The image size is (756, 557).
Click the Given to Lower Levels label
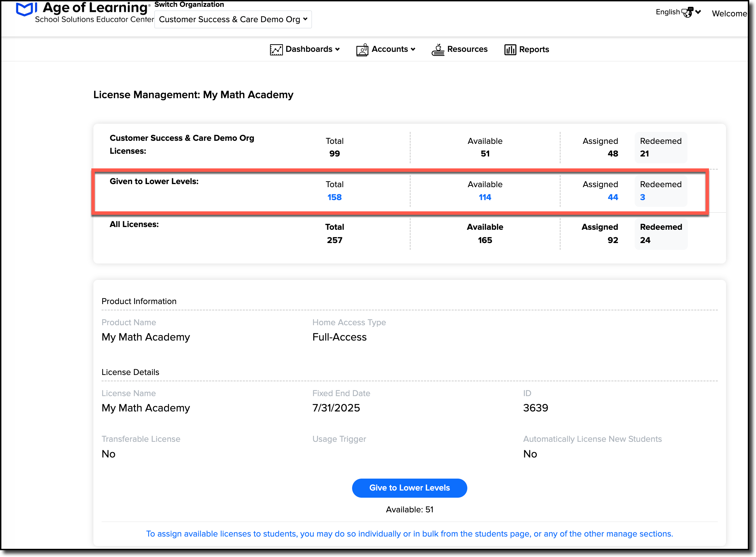pyautogui.click(x=154, y=181)
